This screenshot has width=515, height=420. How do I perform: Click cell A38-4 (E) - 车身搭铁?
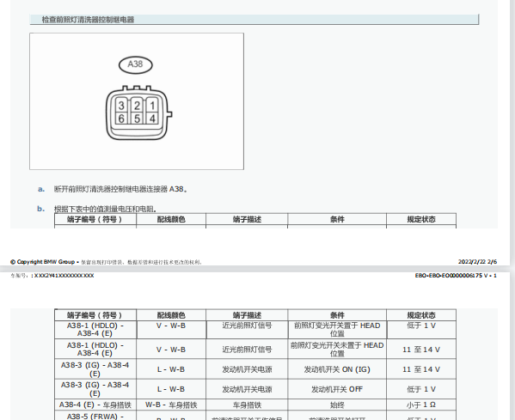coord(95,405)
